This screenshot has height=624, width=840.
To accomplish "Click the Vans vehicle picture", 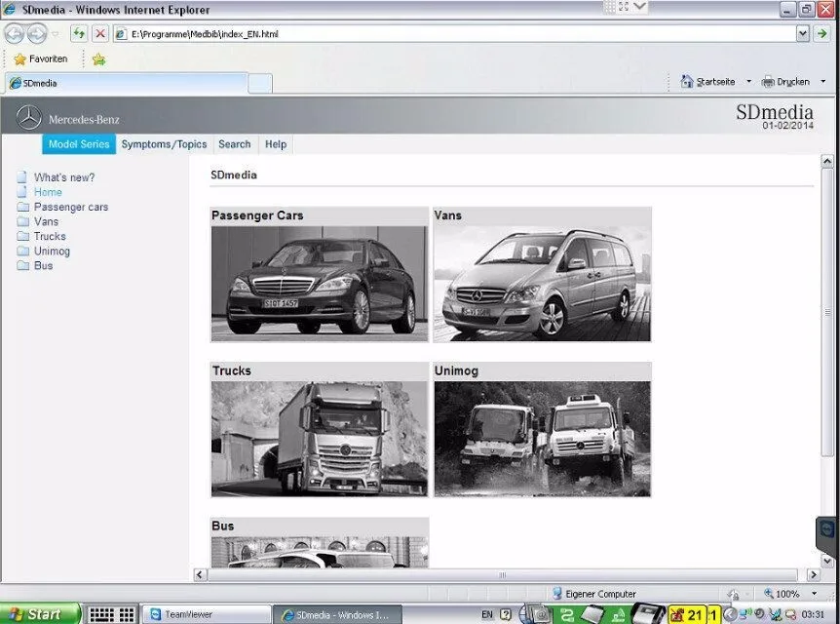I will coord(542,284).
